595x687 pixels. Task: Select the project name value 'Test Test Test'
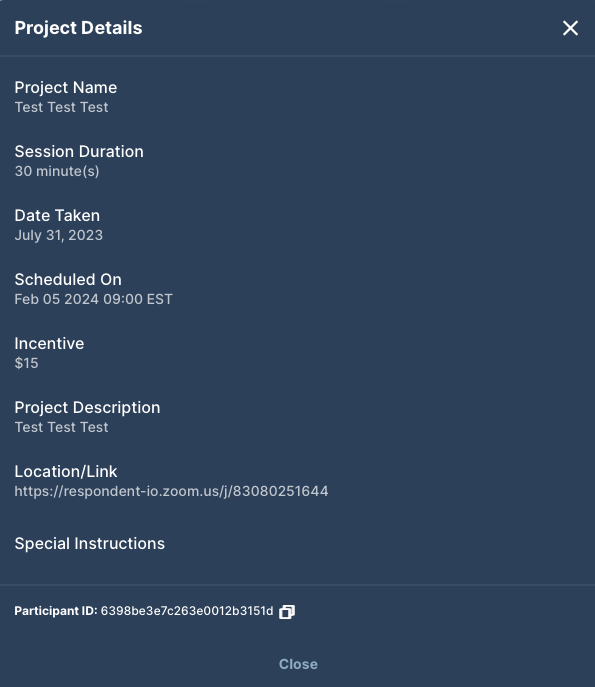(61, 107)
